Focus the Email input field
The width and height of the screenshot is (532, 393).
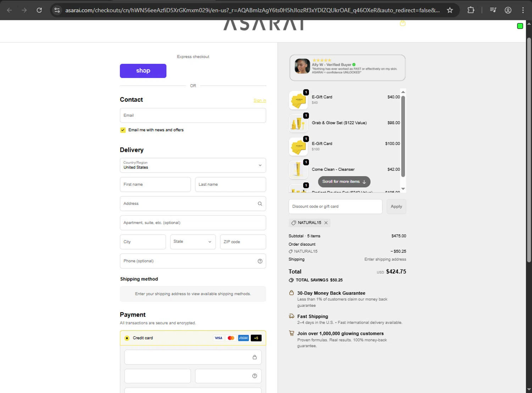(x=193, y=115)
